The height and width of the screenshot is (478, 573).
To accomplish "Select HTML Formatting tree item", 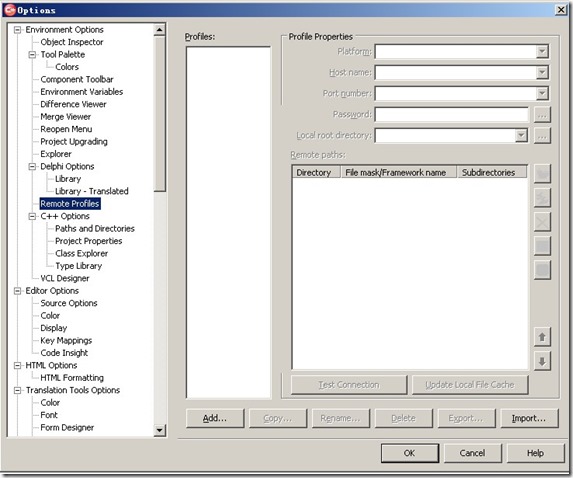I will click(x=72, y=378).
